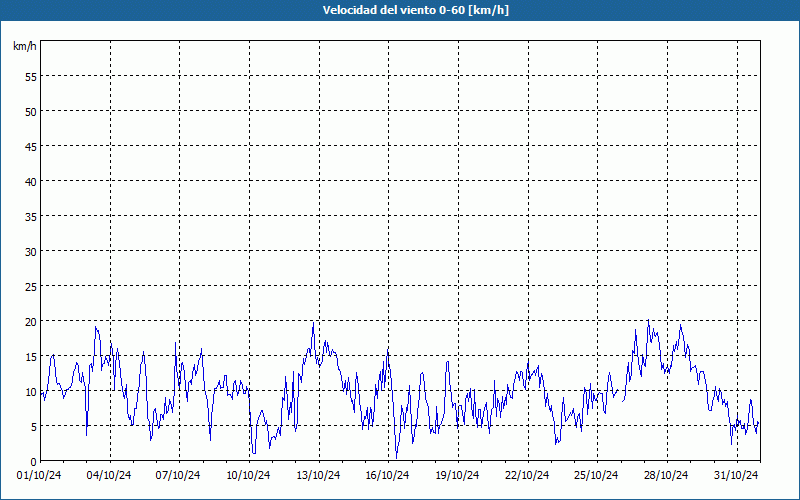Click the 55 value on the y-axis

point(31,77)
